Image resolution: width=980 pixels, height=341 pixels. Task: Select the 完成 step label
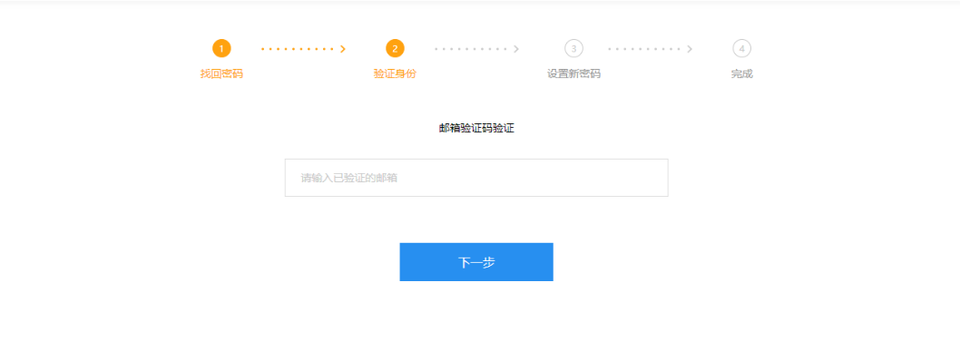coord(742,73)
